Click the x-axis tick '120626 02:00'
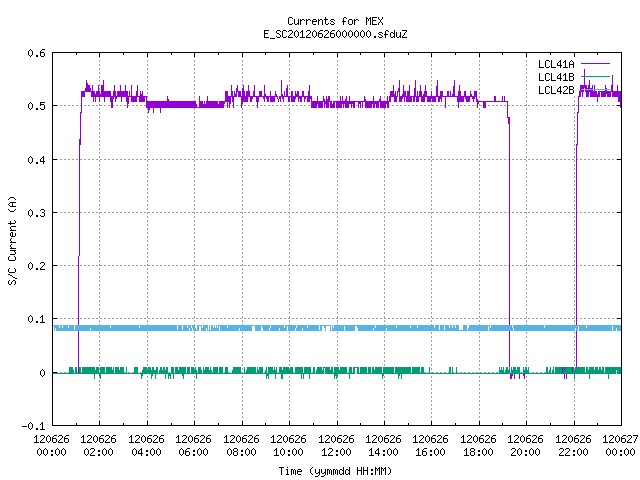The height and width of the screenshot is (480, 640). click(x=98, y=446)
